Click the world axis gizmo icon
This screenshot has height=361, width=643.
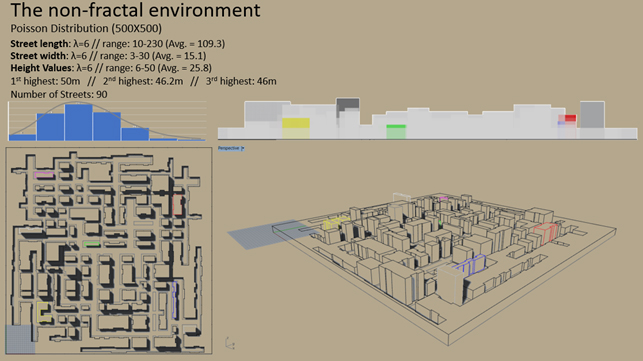(x=230, y=343)
